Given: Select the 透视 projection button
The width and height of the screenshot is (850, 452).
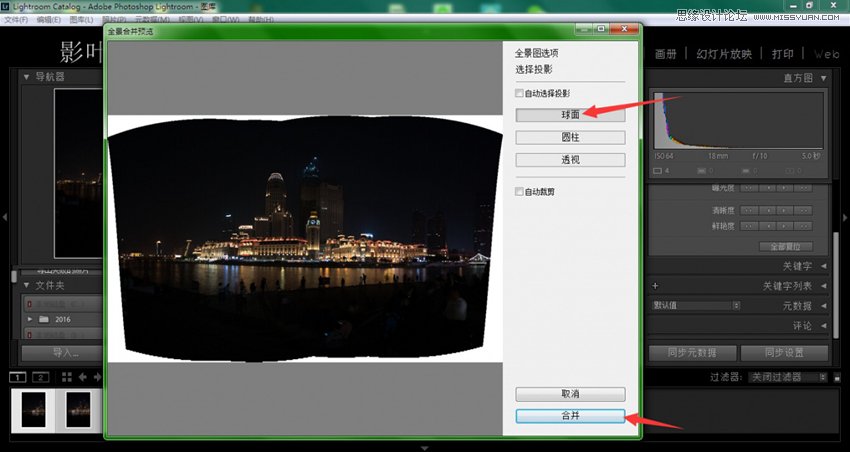Looking at the screenshot, I should click(570, 160).
